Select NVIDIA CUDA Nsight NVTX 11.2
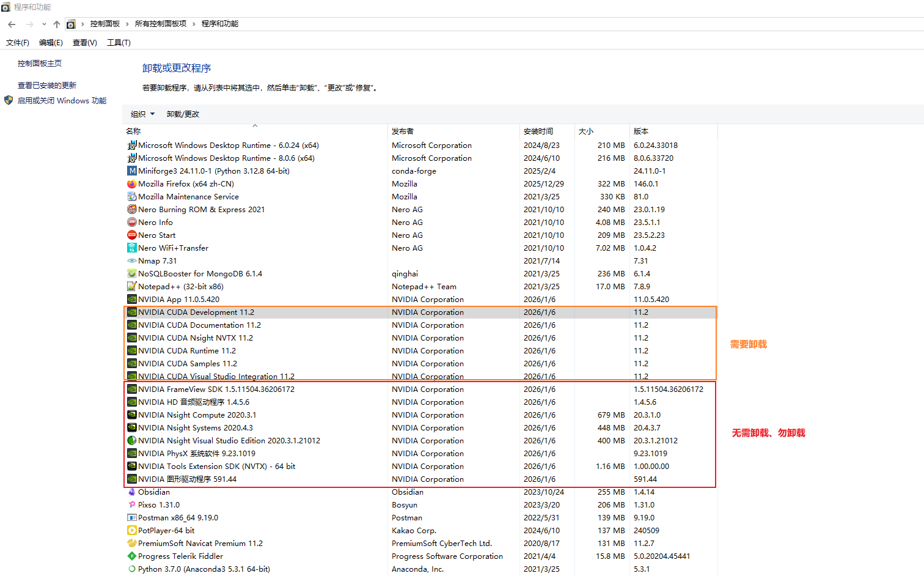Image resolution: width=924 pixels, height=576 pixels. tap(420, 338)
